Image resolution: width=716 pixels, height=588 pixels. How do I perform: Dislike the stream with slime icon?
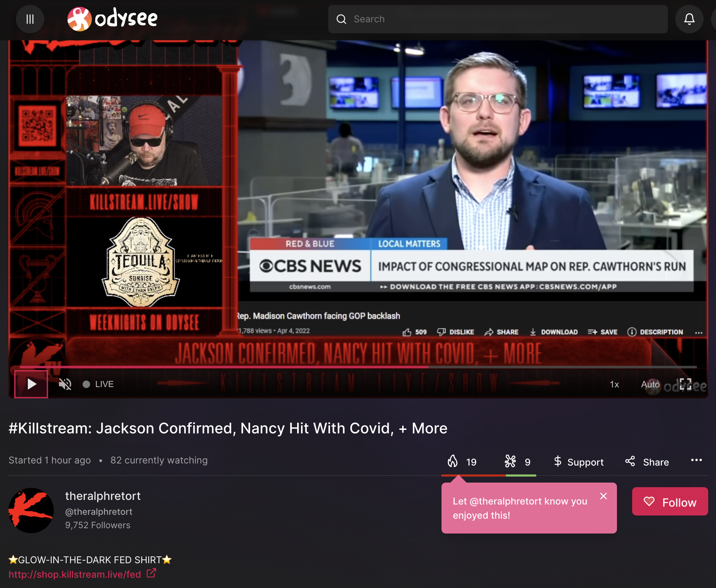(x=517, y=462)
